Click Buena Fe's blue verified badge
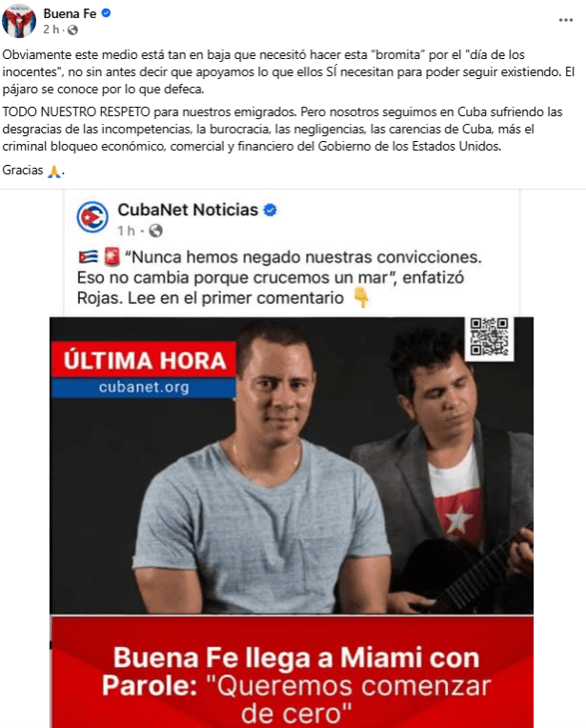The image size is (586, 728). pos(106,13)
